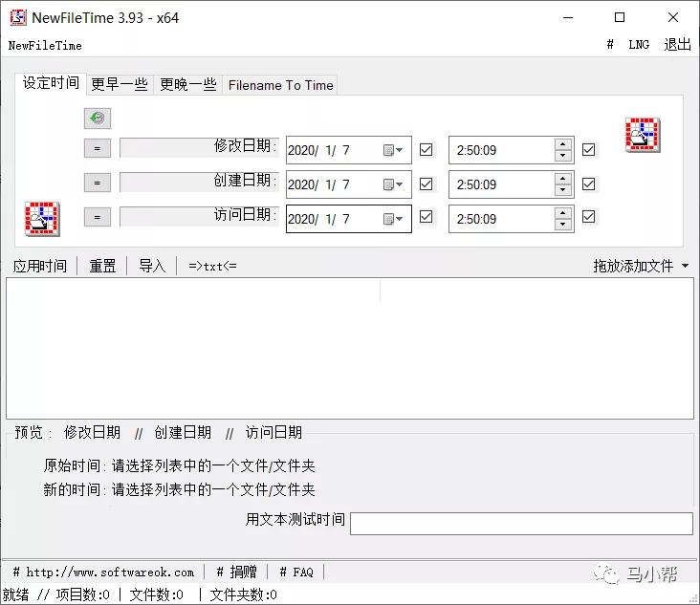Click the 应用时间 button
The height and width of the screenshot is (605, 700).
[x=40, y=267]
